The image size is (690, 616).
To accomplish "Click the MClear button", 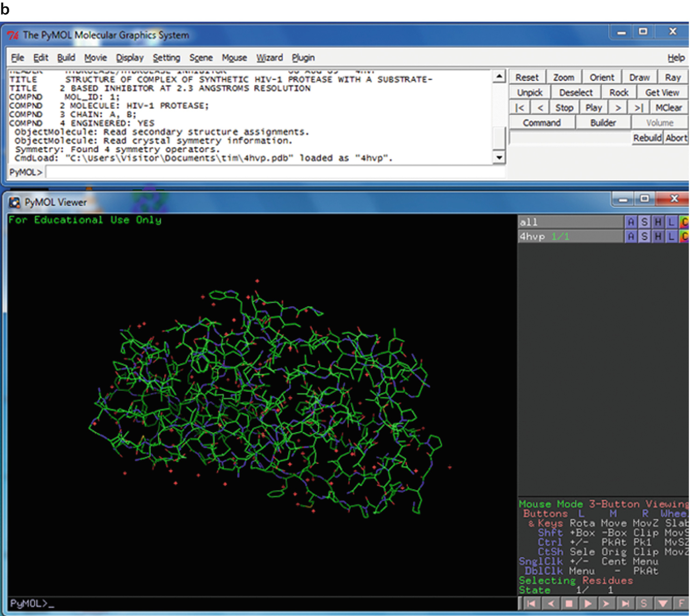I will pos(669,108).
